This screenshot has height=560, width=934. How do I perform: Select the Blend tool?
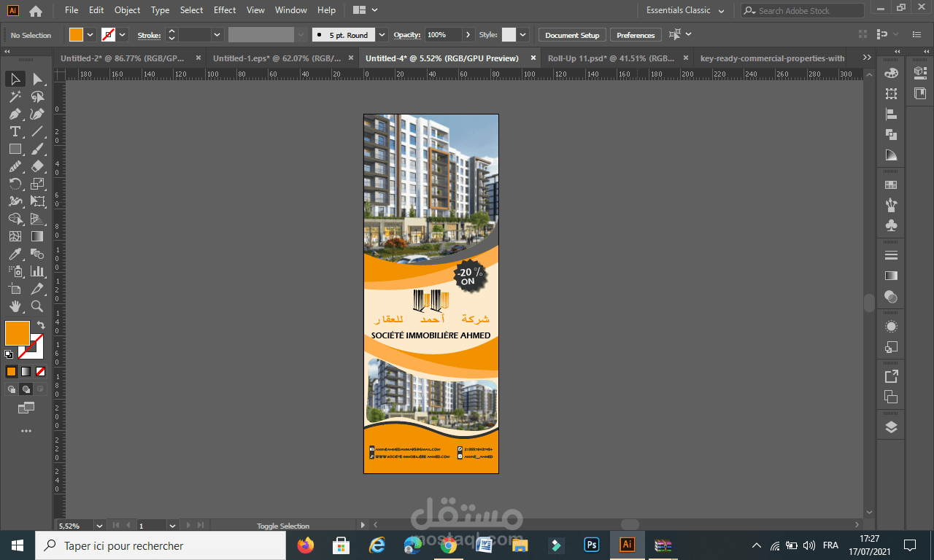(x=38, y=254)
